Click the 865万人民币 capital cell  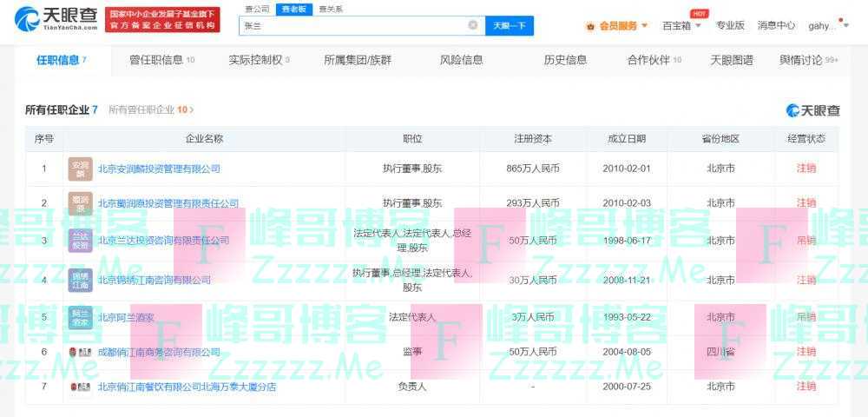533,169
